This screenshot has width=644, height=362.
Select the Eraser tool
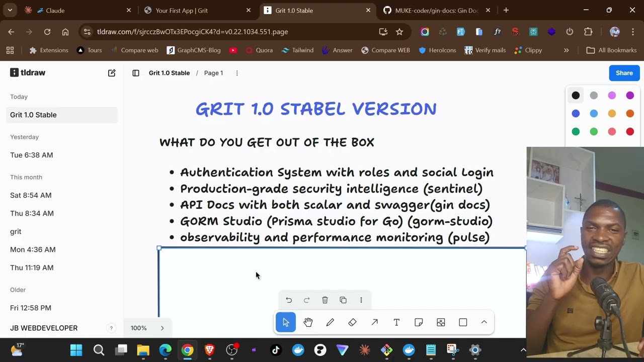tap(352, 322)
